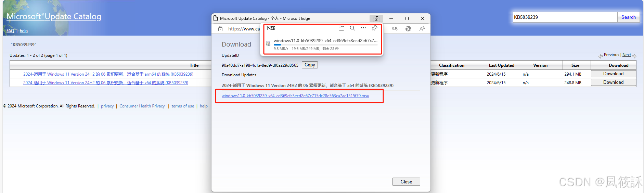
Task: Click the KB5039239 search field
Action: tap(565, 17)
